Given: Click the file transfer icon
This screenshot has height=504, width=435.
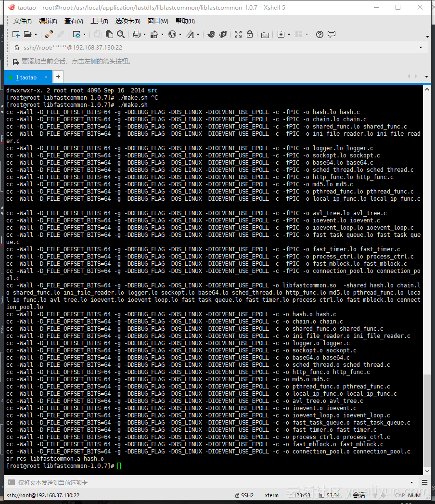Looking at the screenshot, I should point(154,34).
